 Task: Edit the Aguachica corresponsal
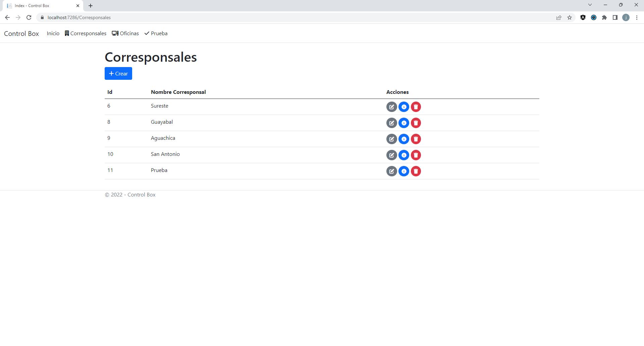[x=391, y=139]
